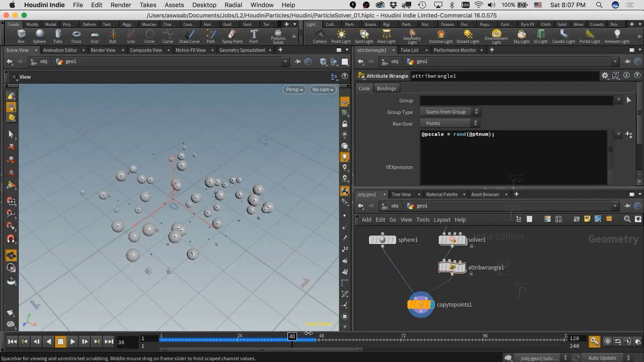Select the Grid shelf tool
The height and width of the screenshot is (362, 644).
point(95,36)
